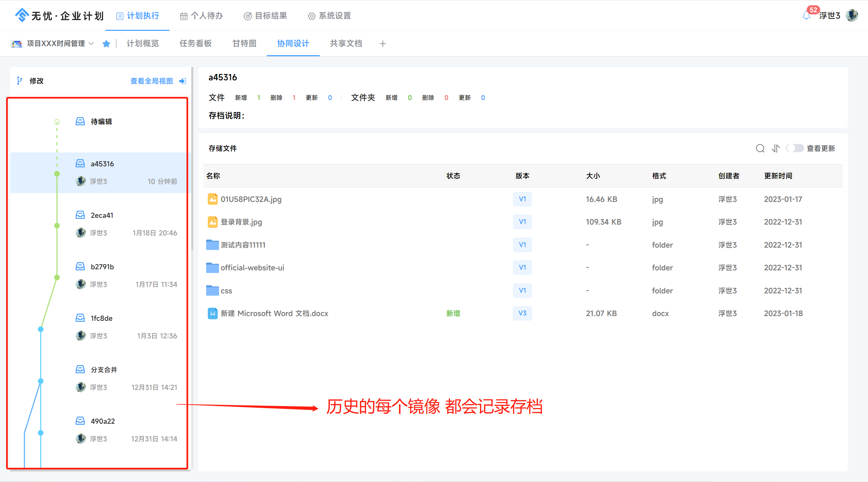Click the search icon in storage files
868x482 pixels.
point(760,148)
